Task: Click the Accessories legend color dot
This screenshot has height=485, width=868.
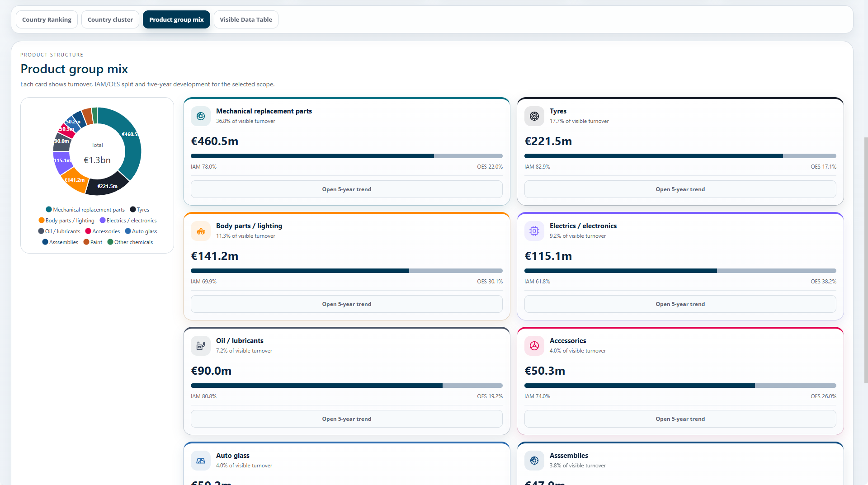Action: (x=88, y=231)
